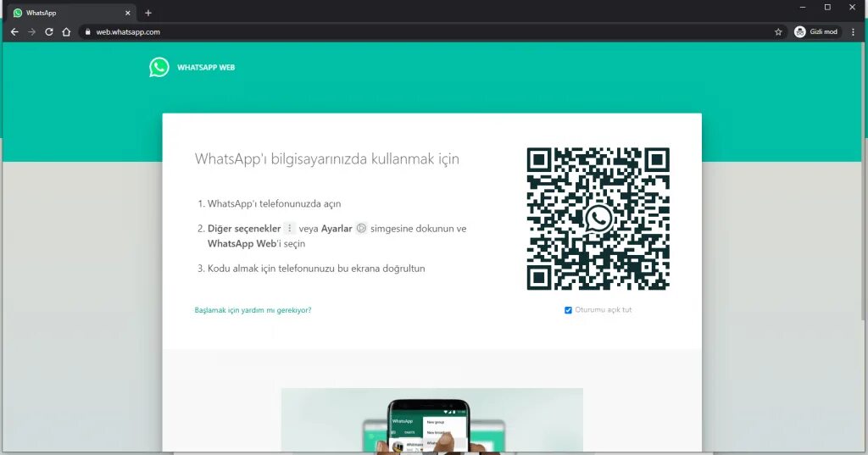Open the Gizli mod incognito indicator

[817, 32]
